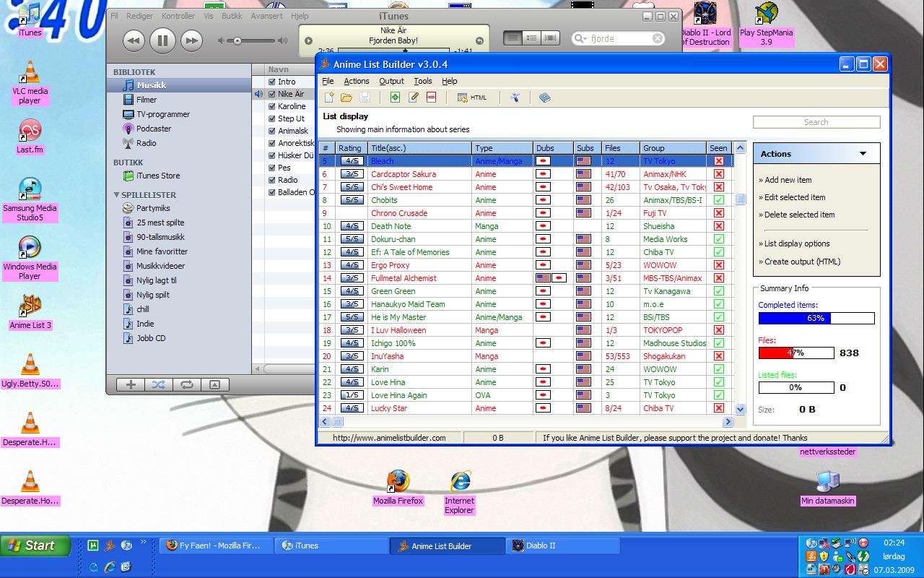Toggle the Seen mark for Death Note
This screenshot has height=578, width=924.
(718, 226)
